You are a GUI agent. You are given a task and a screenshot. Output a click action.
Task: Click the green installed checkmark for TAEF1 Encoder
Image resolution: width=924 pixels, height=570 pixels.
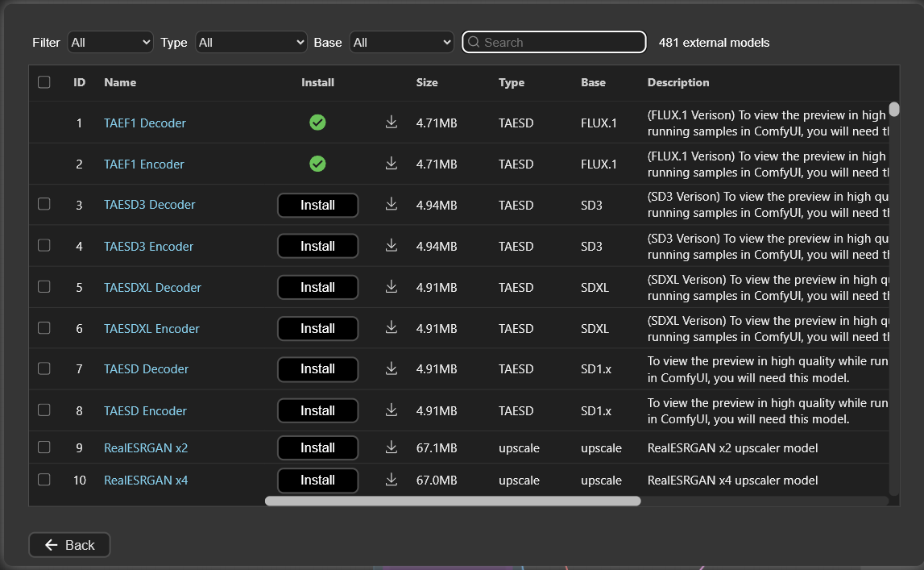click(317, 164)
